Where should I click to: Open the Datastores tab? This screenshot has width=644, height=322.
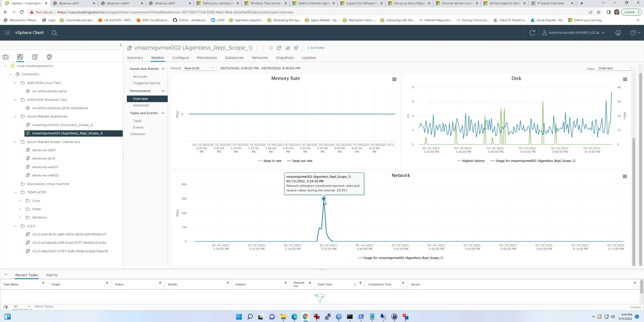tap(234, 58)
